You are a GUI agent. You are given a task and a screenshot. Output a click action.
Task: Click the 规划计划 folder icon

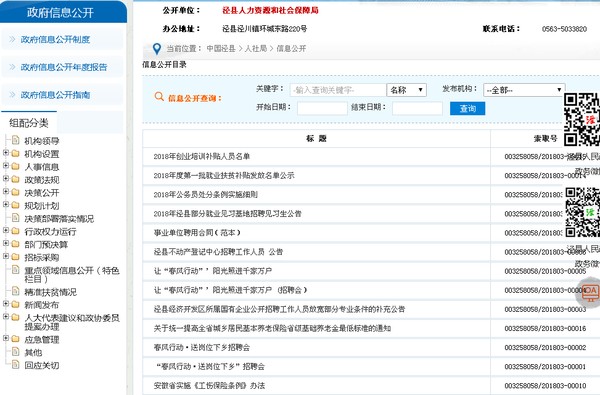coord(15,205)
